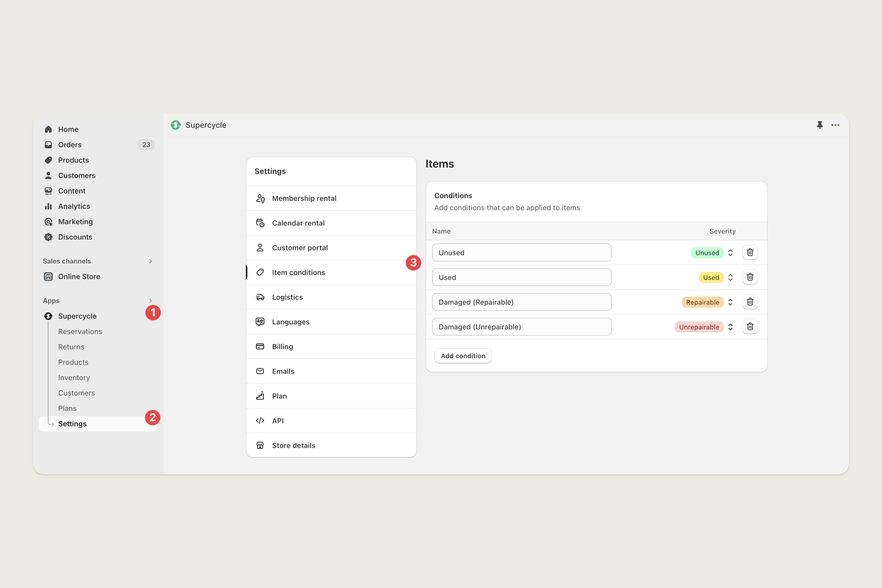Open the Unrepairable severity dropdown
Image resolution: width=882 pixels, height=588 pixels.
(x=704, y=327)
